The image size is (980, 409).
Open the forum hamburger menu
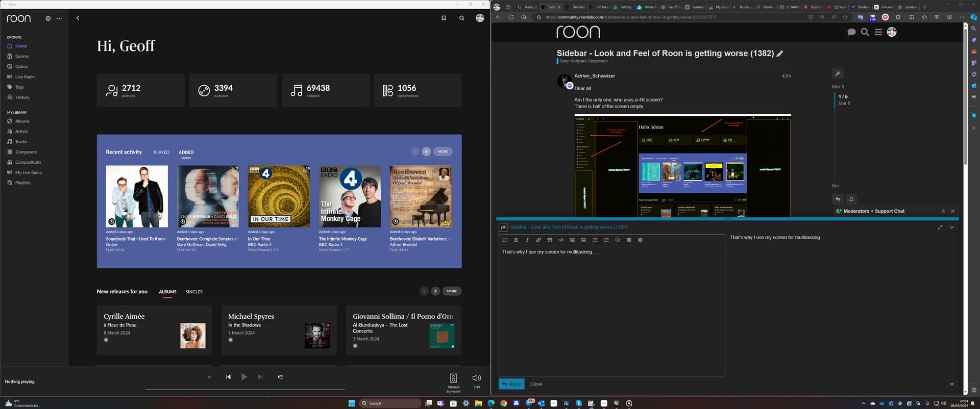tap(878, 32)
